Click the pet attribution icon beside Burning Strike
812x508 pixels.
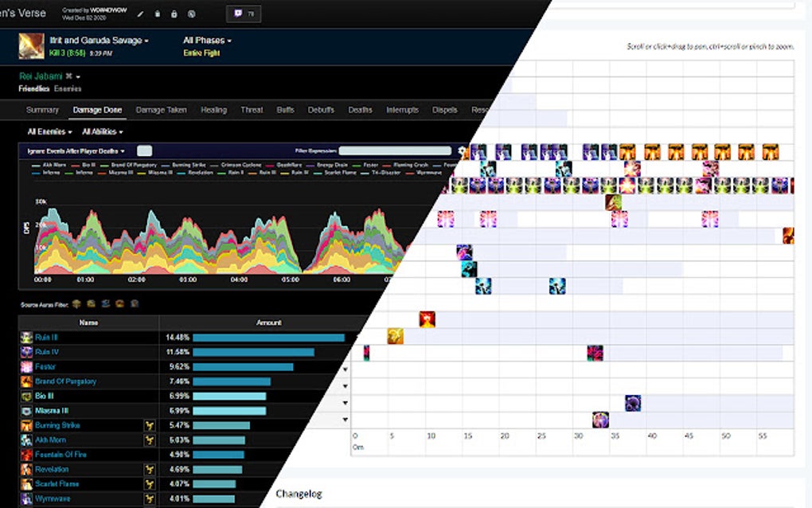(x=150, y=424)
